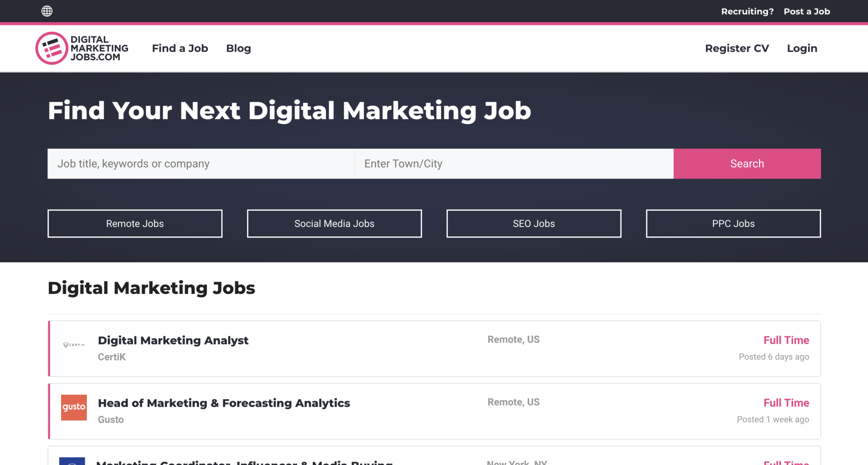Focus the Enter Town/City field
The height and width of the screenshot is (465, 868).
(514, 164)
